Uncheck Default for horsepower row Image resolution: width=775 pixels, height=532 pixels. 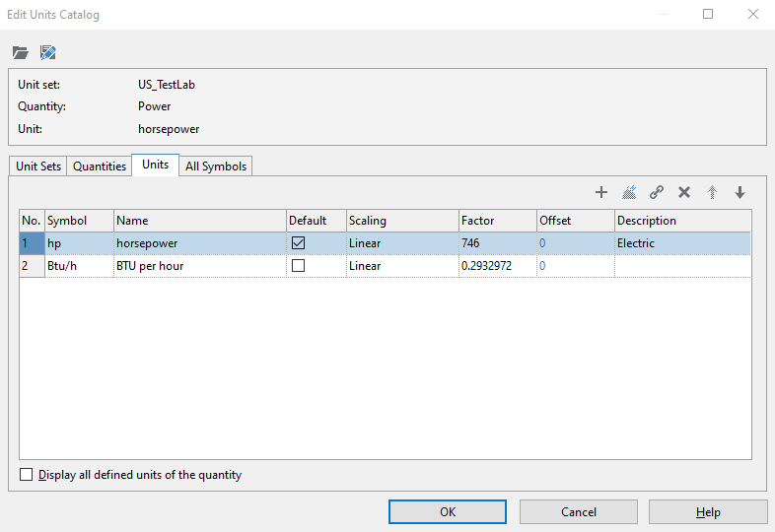pos(299,242)
